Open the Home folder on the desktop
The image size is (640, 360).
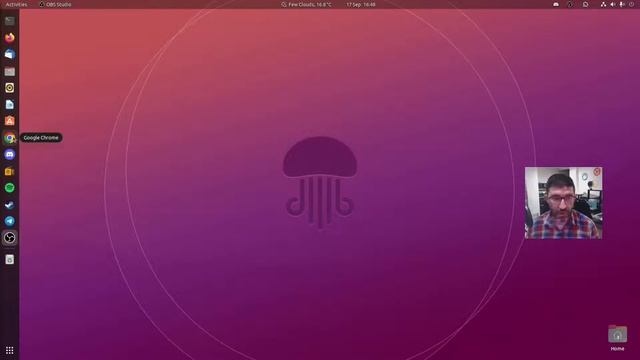617,338
